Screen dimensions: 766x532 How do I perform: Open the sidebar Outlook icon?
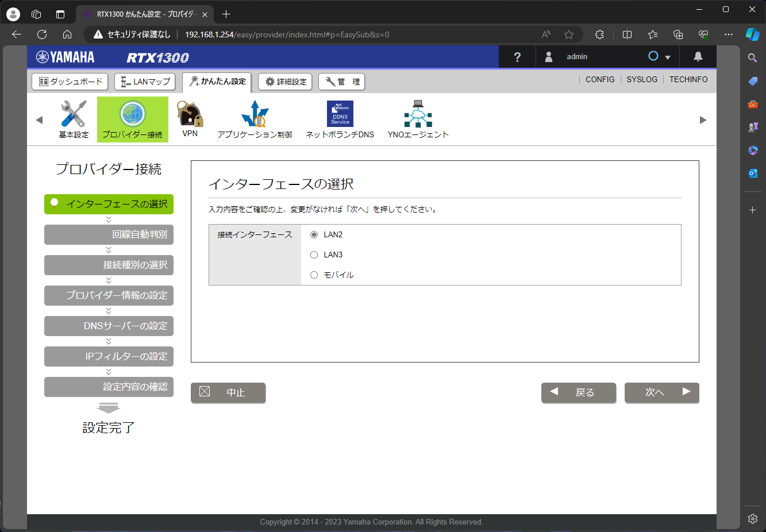click(x=753, y=173)
